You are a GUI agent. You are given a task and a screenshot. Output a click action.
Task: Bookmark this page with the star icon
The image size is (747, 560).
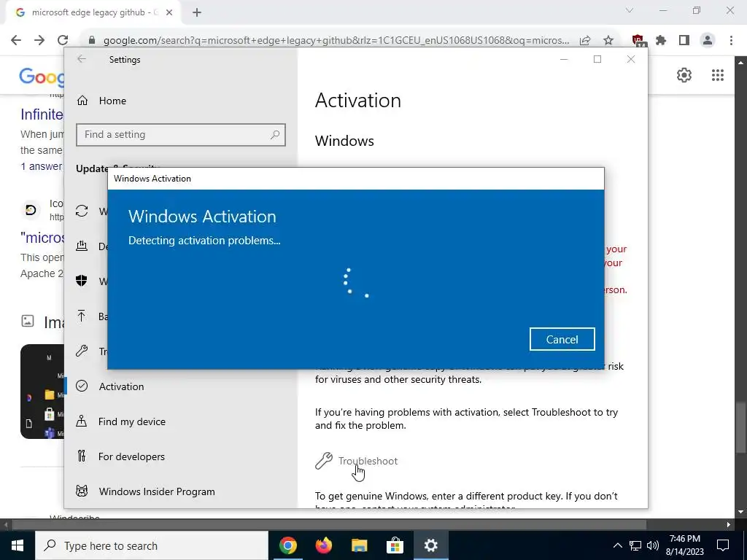click(608, 41)
